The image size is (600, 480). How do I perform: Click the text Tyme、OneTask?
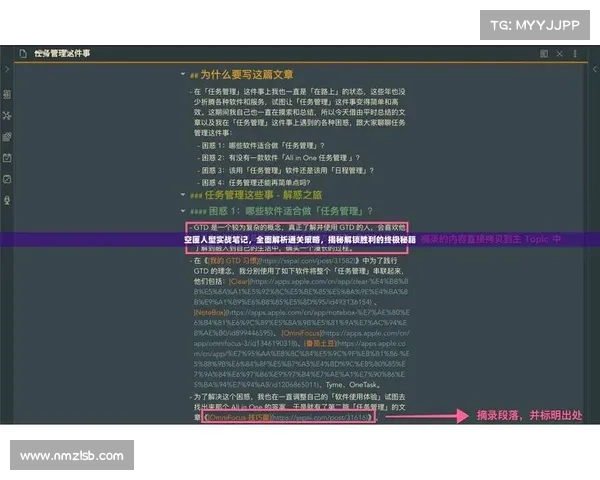(352, 385)
